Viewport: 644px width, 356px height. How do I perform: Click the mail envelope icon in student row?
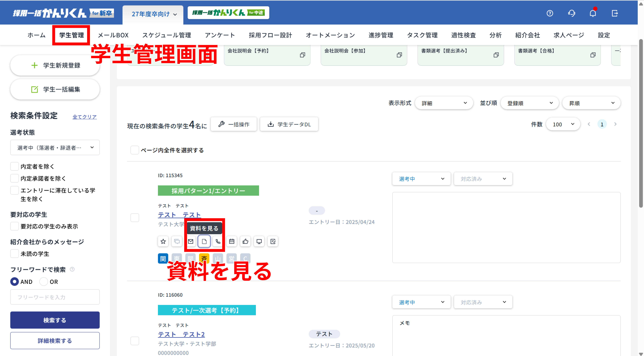coord(190,241)
